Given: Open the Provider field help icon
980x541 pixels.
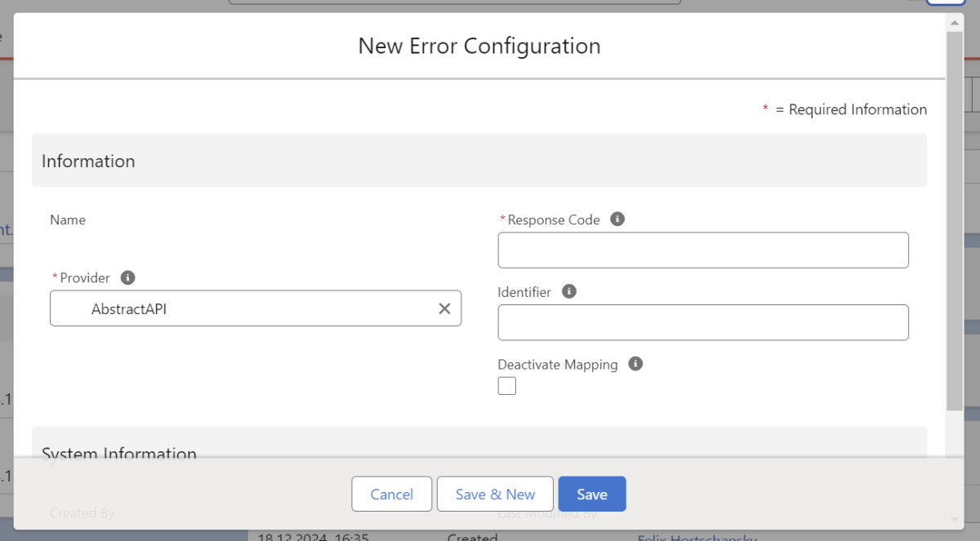Looking at the screenshot, I should [x=127, y=278].
